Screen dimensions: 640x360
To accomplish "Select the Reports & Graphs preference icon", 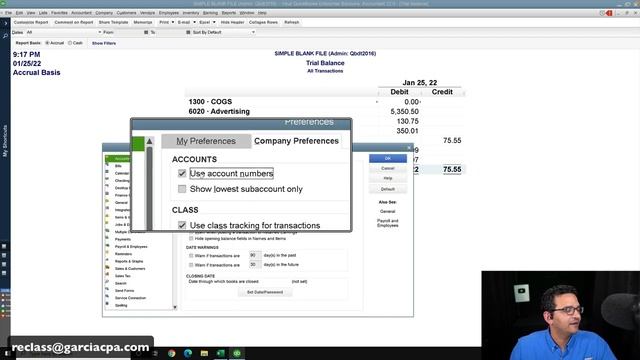I will tap(108, 261).
